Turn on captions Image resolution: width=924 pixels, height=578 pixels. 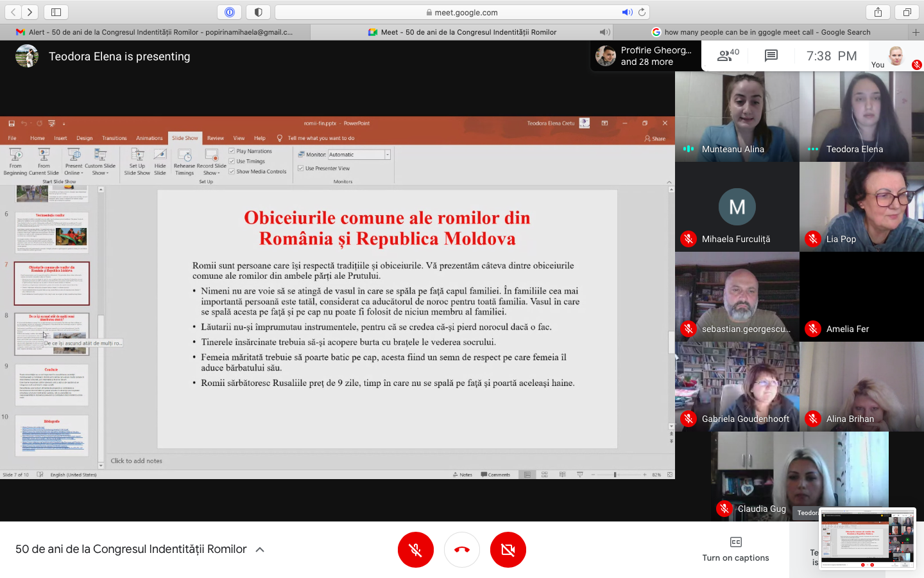[735, 549]
